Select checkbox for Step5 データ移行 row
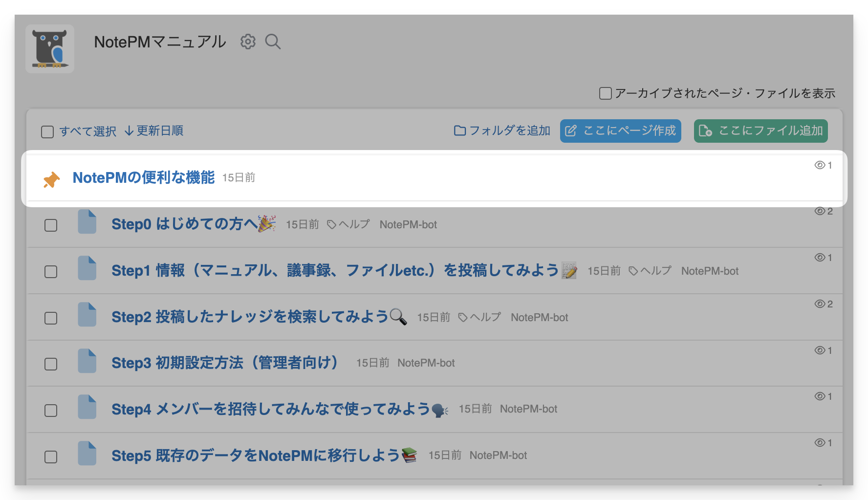This screenshot has width=868, height=500. tap(51, 457)
